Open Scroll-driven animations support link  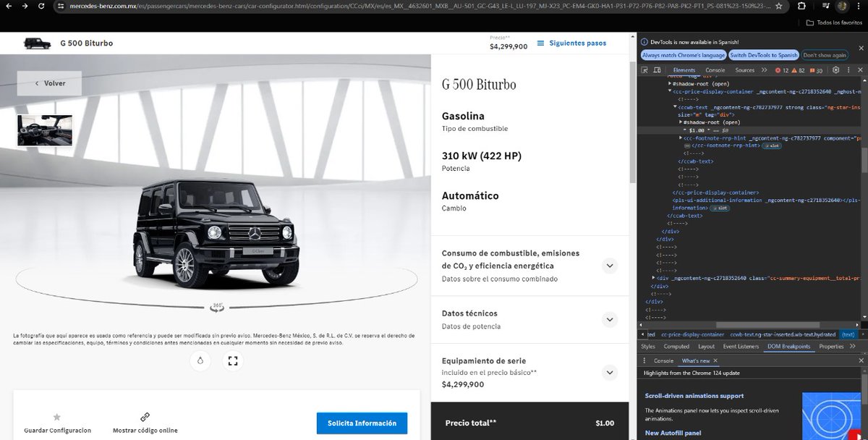click(694, 396)
